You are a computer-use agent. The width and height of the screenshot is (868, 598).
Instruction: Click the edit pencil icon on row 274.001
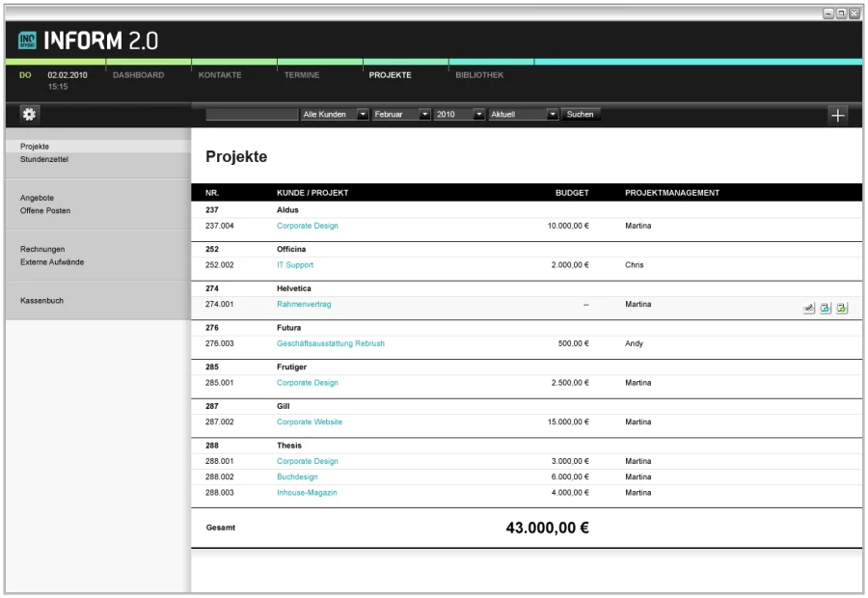tap(808, 308)
